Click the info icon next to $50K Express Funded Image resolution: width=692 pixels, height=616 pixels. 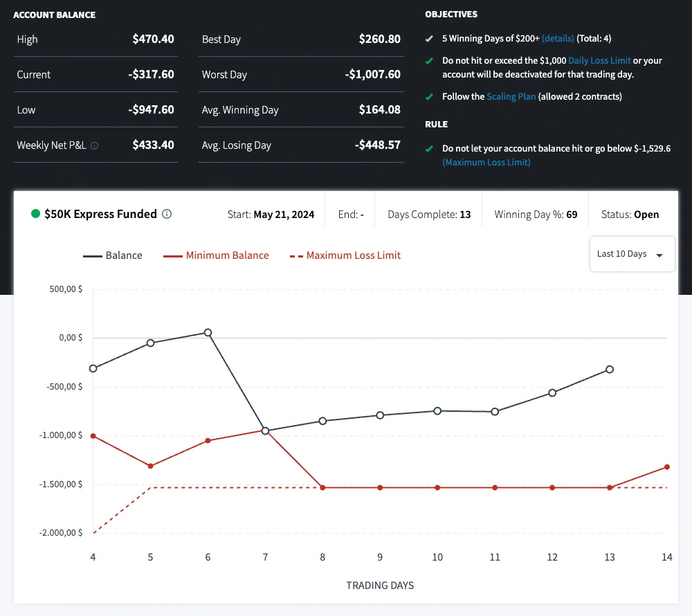pos(167,215)
